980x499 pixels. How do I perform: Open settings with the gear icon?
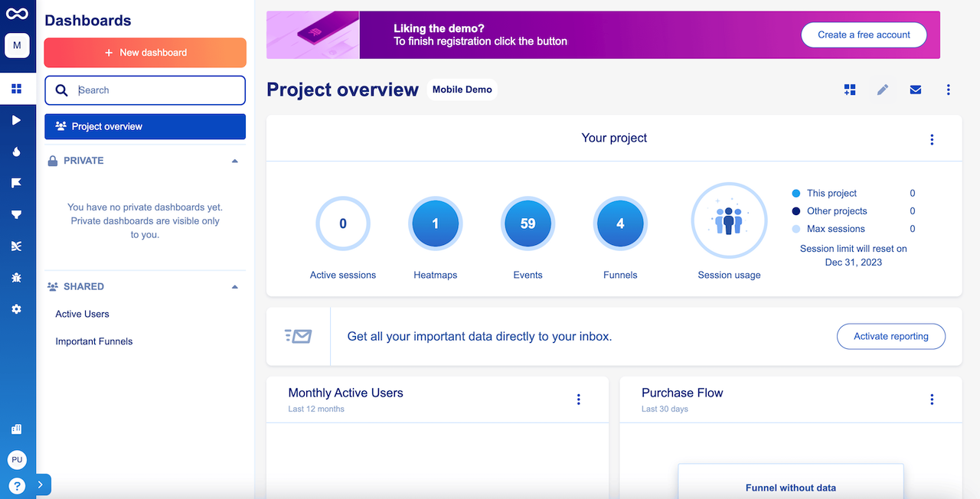coord(17,309)
